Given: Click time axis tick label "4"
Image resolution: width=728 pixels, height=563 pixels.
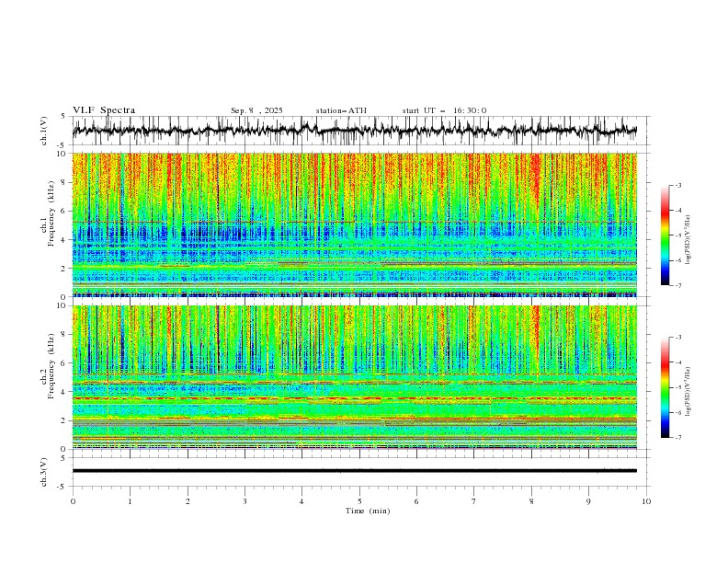Looking at the screenshot, I should [x=301, y=501].
